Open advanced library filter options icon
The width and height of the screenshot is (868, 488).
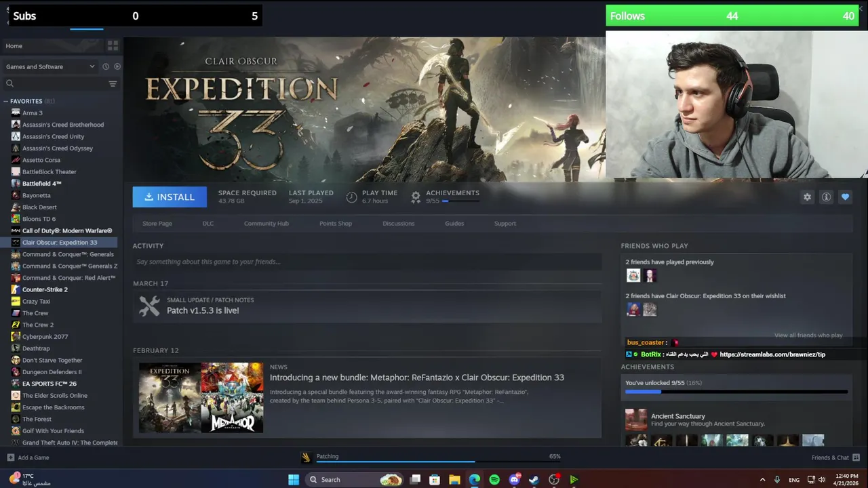pos(113,83)
